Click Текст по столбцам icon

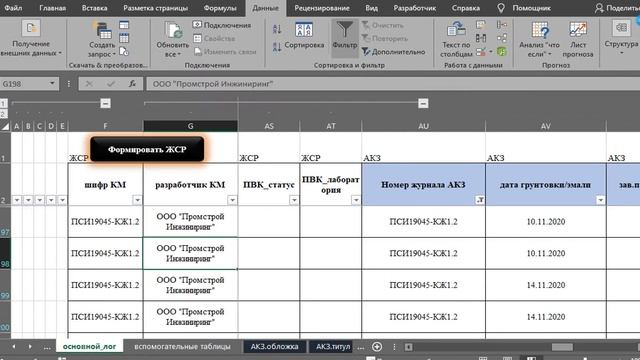point(456,29)
